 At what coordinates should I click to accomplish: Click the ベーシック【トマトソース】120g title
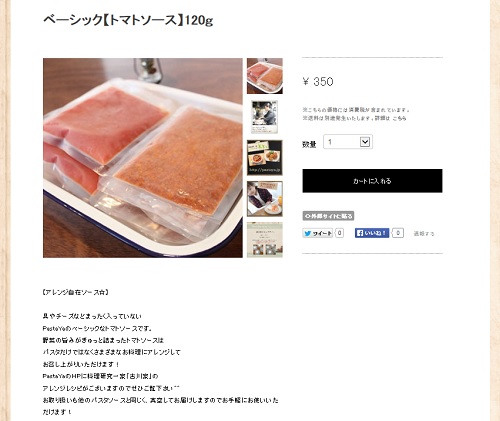click(x=128, y=20)
